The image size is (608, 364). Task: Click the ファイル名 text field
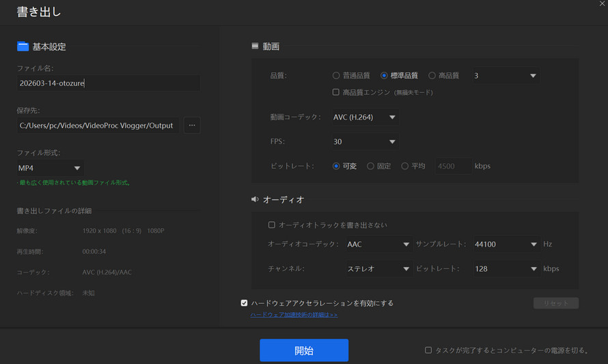109,83
